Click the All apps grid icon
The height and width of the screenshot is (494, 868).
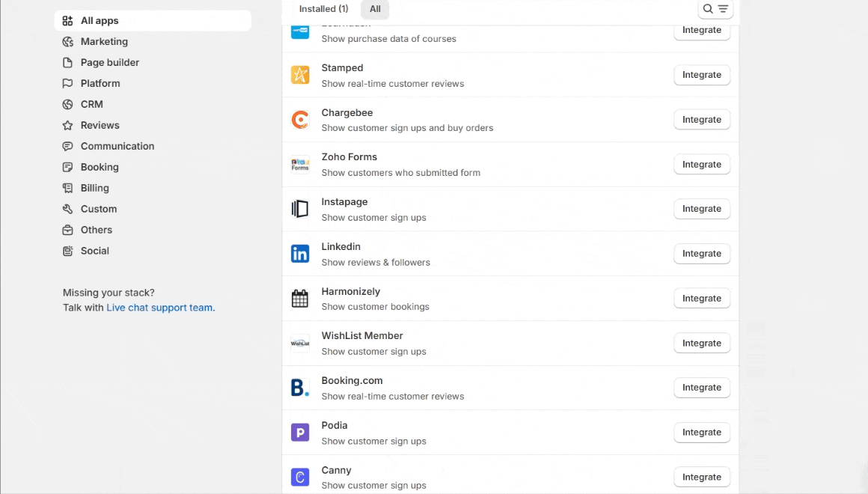click(x=67, y=20)
